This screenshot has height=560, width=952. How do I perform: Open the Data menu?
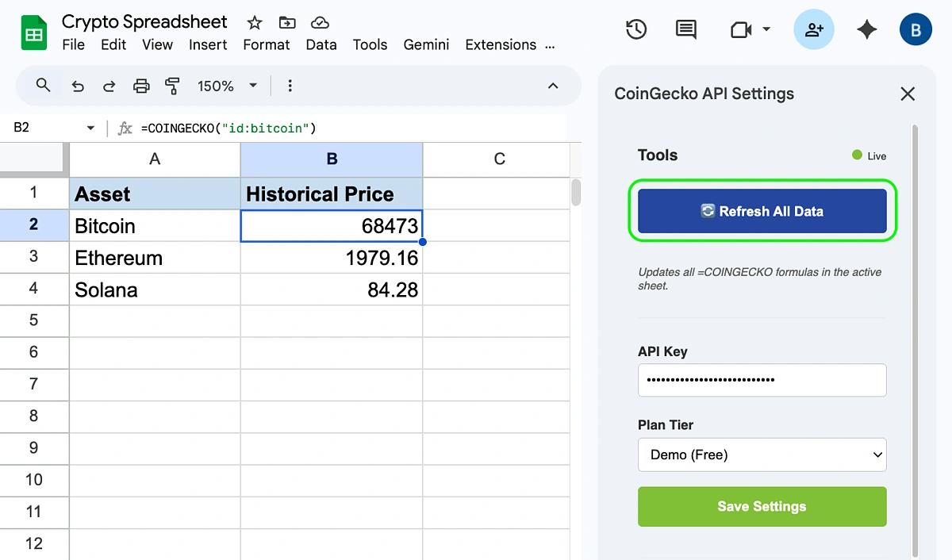321,44
